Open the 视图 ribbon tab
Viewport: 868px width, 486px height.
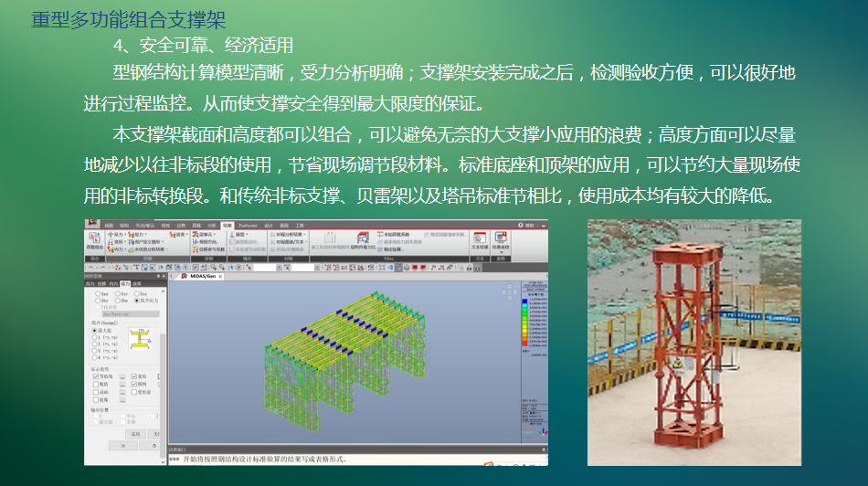pos(109,226)
